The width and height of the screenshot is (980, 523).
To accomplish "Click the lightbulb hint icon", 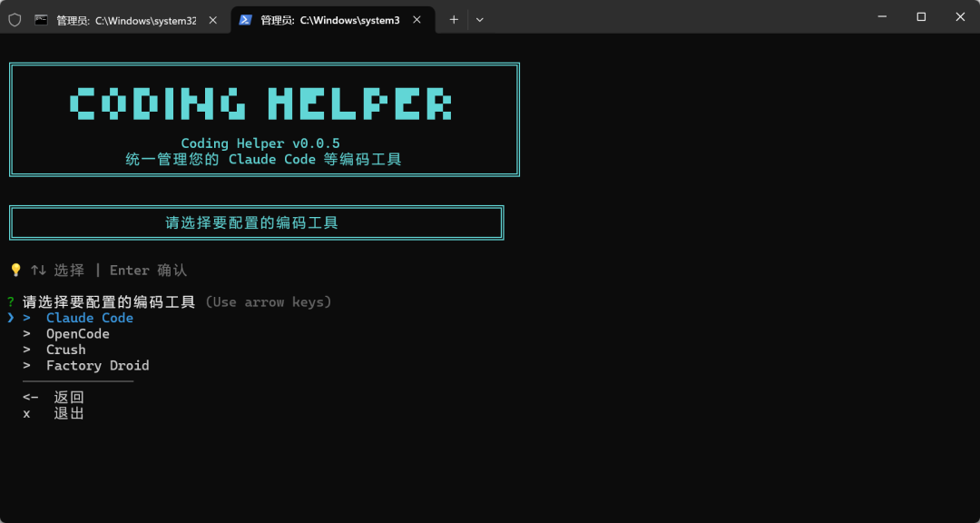I will [15, 271].
